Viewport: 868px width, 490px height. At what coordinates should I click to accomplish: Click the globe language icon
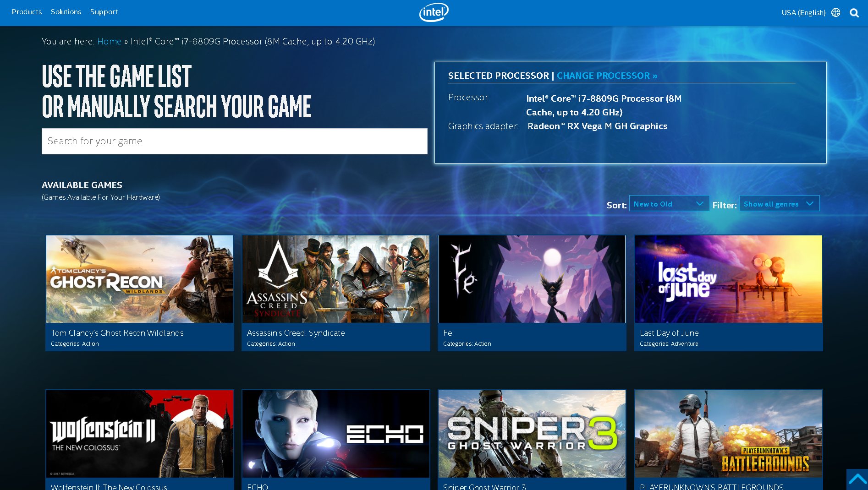click(836, 12)
